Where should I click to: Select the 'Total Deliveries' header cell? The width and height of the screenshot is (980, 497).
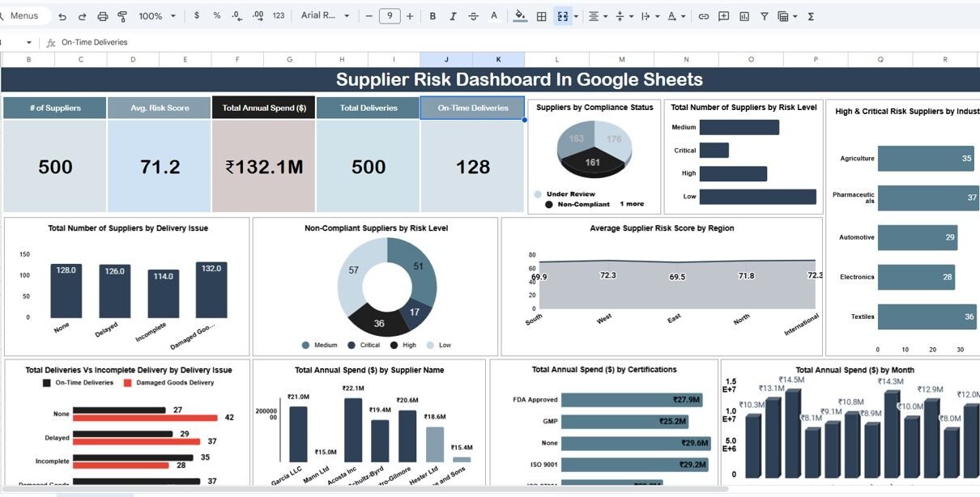pyautogui.click(x=369, y=108)
